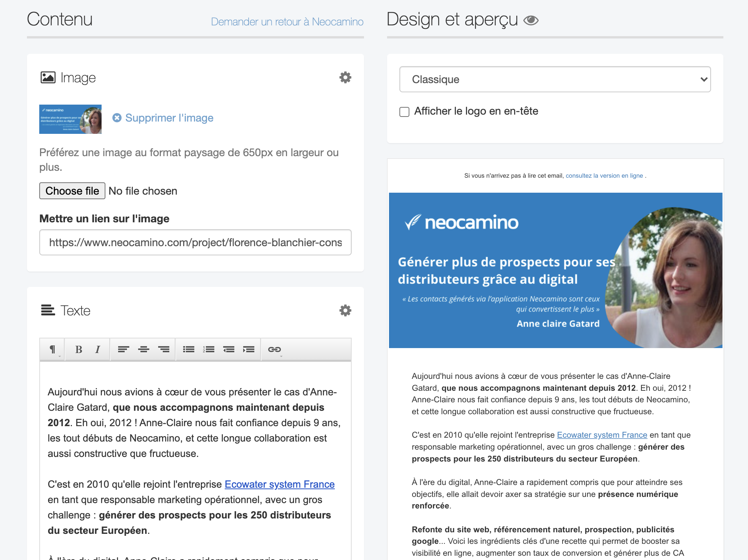Click the Contenu heading
This screenshot has height=560, width=748.
pos(60,19)
